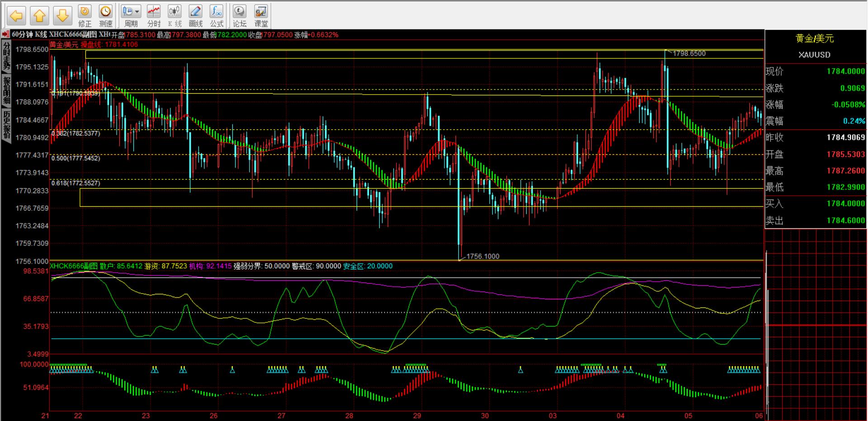
Task: Click the 买入 1784.0000 price
Action: pos(845,203)
